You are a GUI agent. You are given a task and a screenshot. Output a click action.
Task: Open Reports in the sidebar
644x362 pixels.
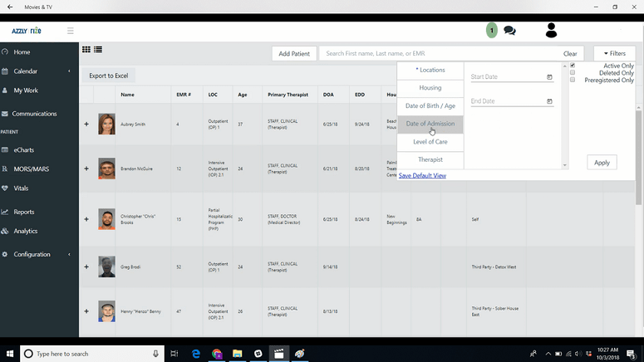point(23,212)
